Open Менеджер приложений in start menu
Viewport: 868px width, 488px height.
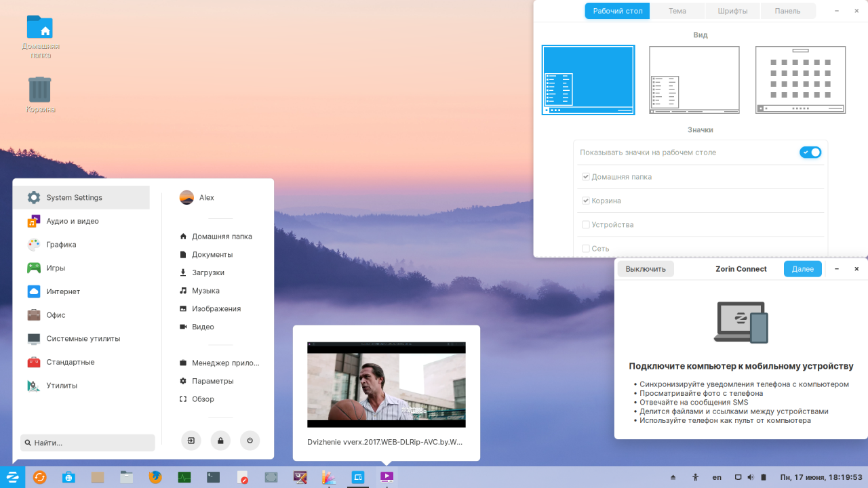pos(220,363)
